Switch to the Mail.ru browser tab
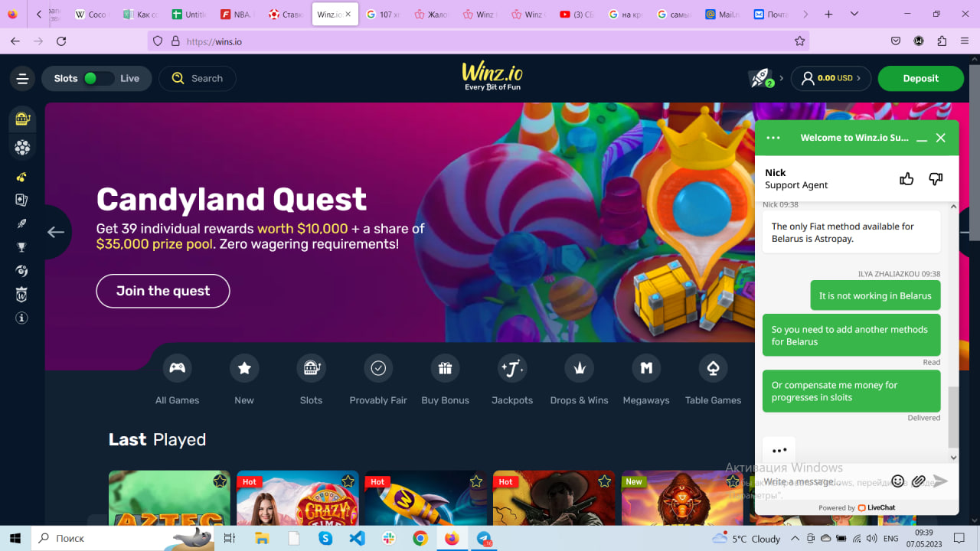Screen dimensions: 980x551 (722, 15)
